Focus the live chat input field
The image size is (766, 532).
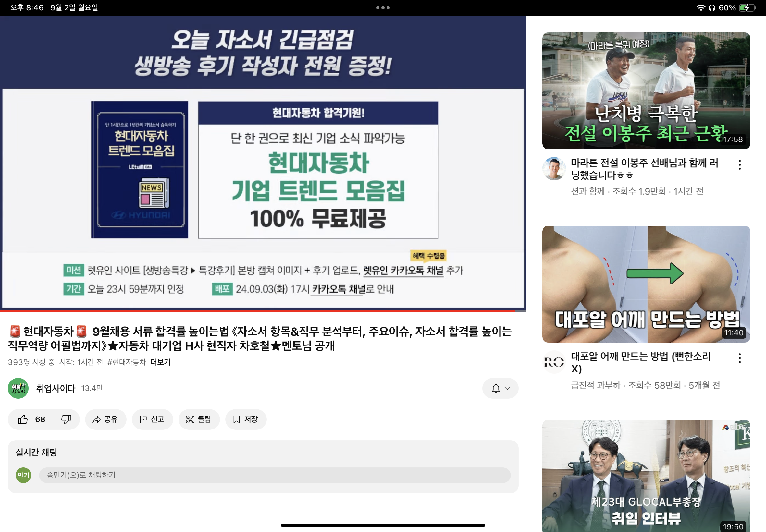click(x=275, y=475)
